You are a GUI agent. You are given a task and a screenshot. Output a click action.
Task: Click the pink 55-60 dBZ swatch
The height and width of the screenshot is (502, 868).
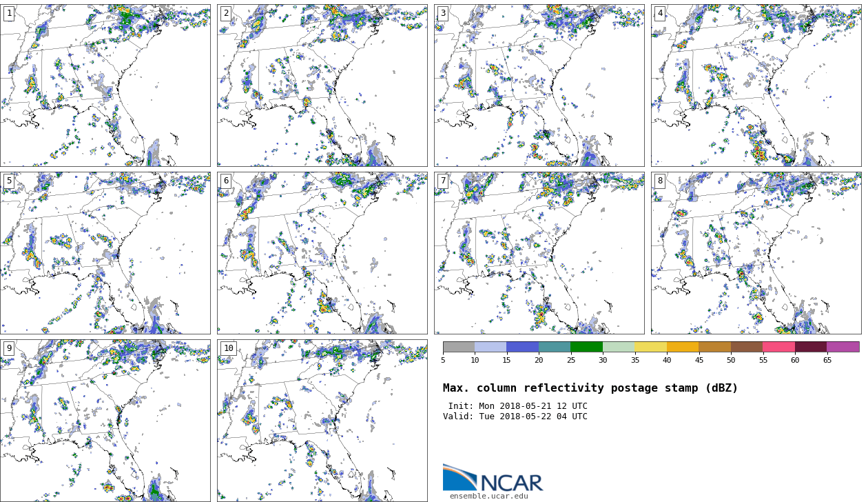(778, 347)
